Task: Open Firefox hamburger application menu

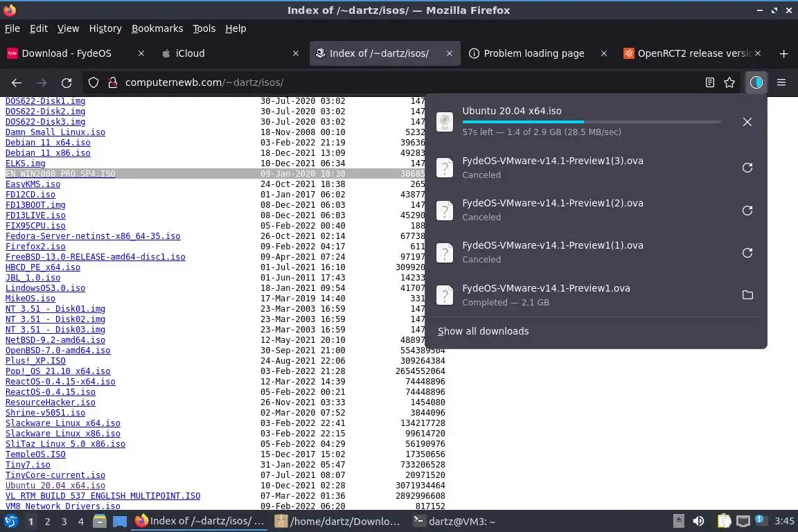Action: [x=781, y=82]
